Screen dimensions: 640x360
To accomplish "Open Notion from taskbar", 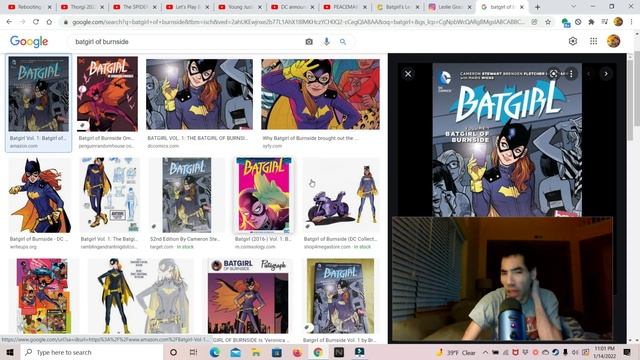I will 339,352.
